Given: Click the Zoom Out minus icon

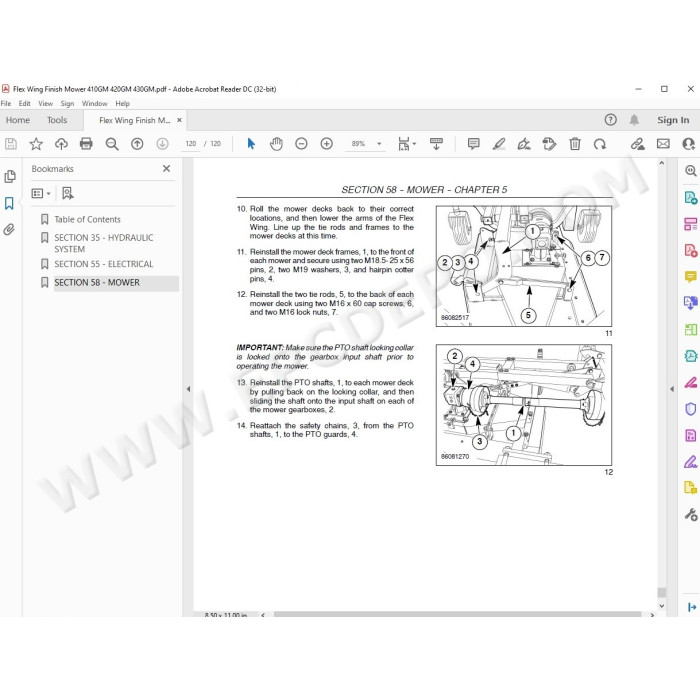Looking at the screenshot, I should [301, 144].
